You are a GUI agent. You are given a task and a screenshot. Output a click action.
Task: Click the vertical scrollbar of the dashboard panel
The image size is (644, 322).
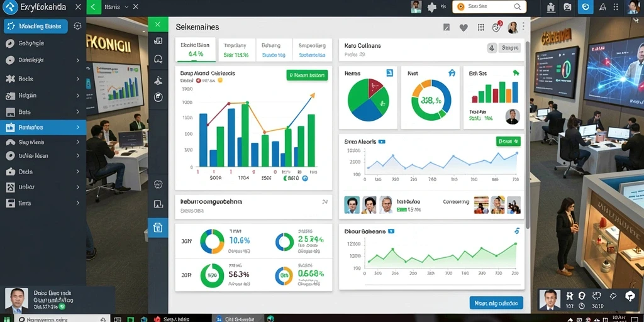click(528, 136)
